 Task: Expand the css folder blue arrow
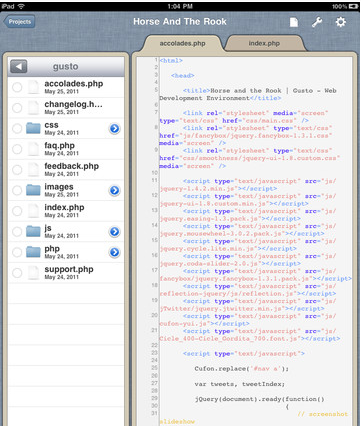pyautogui.click(x=114, y=128)
